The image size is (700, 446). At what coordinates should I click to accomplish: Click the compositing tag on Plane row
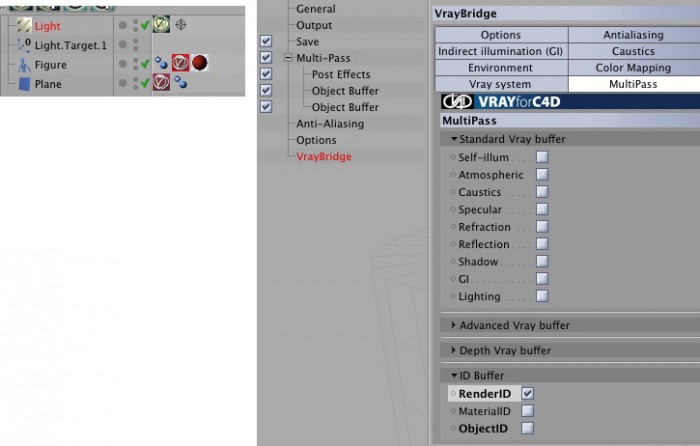coord(180,82)
